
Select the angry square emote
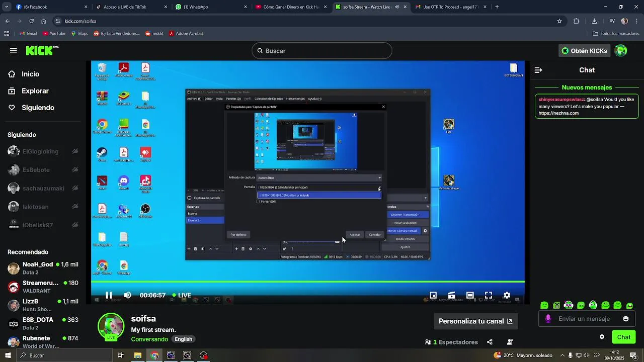pyautogui.click(x=556, y=305)
